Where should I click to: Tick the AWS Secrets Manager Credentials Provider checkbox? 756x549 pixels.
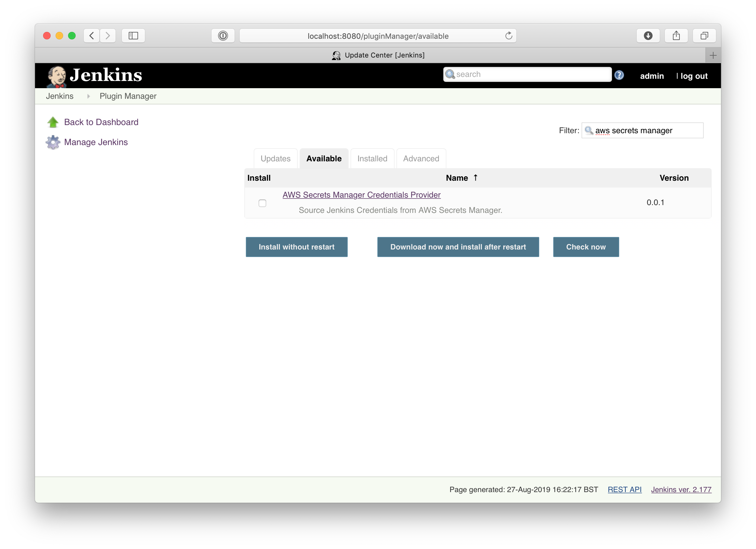point(262,203)
